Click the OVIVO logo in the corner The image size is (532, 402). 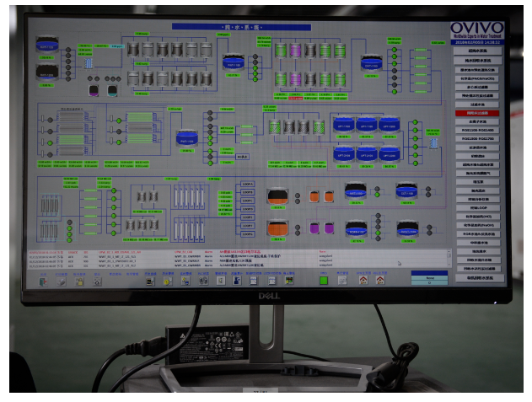click(477, 28)
